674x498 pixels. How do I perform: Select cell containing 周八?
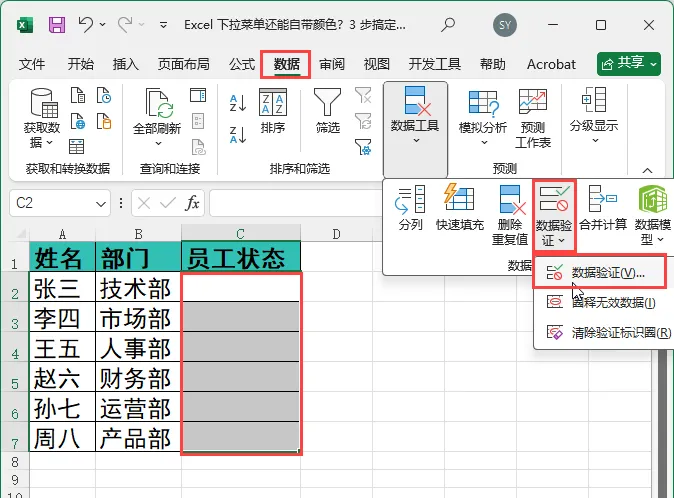coord(62,438)
